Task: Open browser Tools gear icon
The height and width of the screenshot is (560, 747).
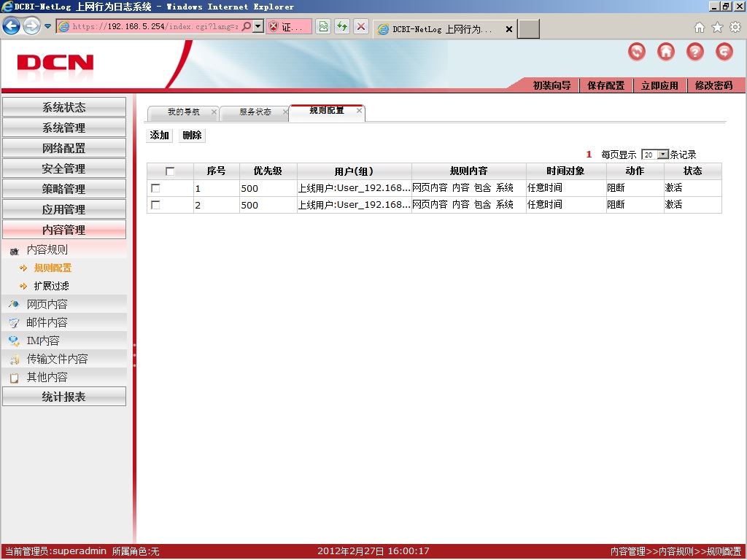Action: point(735,28)
